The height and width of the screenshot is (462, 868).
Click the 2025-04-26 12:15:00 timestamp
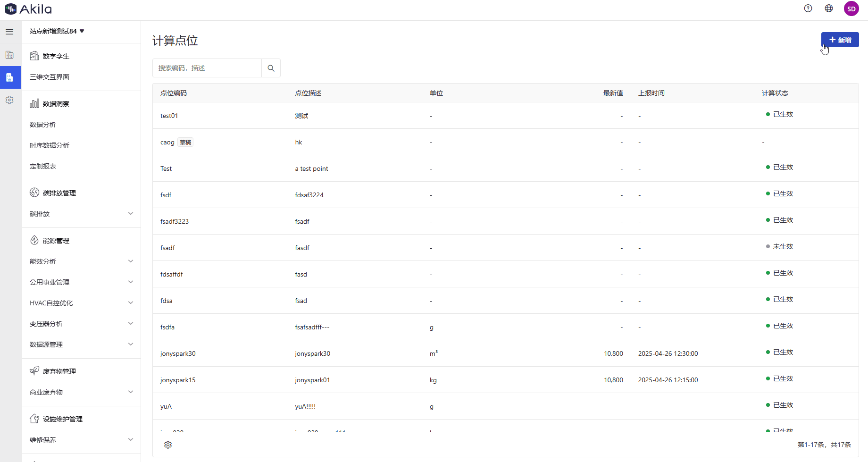(668, 380)
